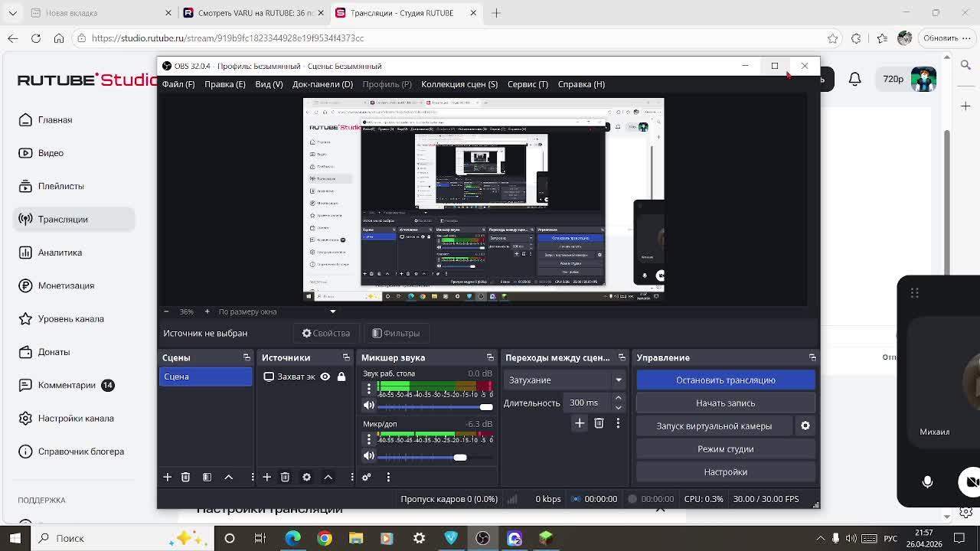Undock the Переходы между сценами panel
Image resolution: width=980 pixels, height=551 pixels.
622,357
